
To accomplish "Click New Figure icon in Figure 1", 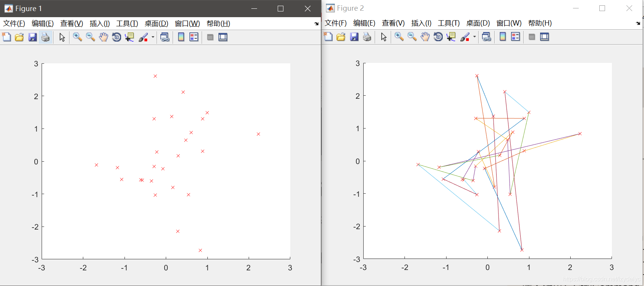I will (x=6, y=37).
